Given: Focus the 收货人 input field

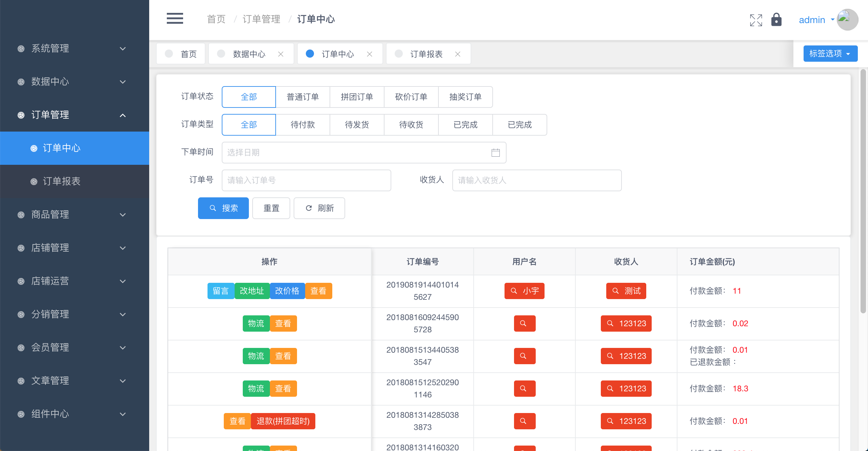Looking at the screenshot, I should click(536, 180).
